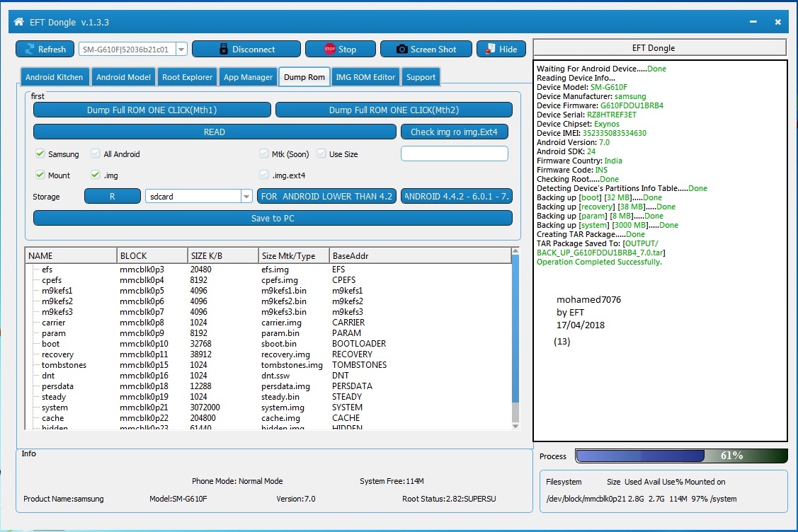Select the Dump Rom tab
Viewport: 798px width, 532px height.
[304, 77]
